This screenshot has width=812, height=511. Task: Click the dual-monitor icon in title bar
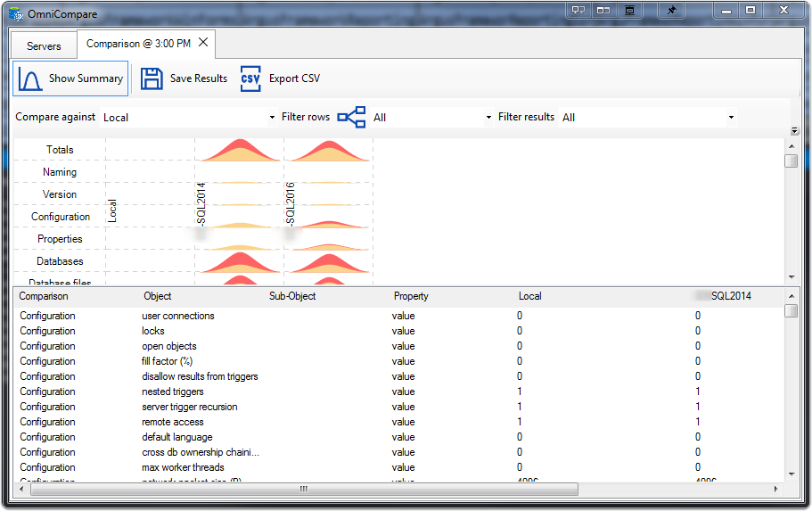[x=578, y=10]
